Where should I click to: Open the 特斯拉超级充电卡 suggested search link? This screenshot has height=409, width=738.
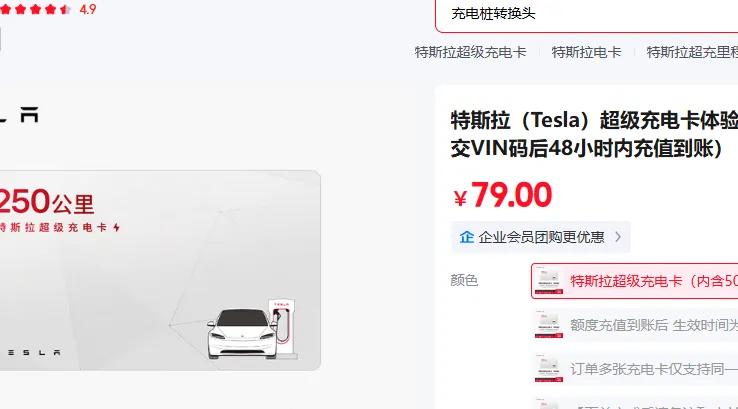click(470, 52)
